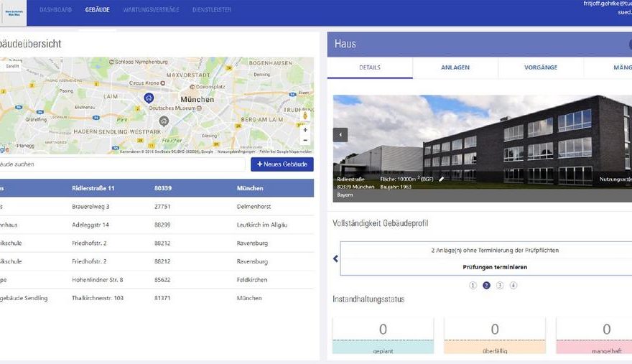The height and width of the screenshot is (364, 632).
Task: Switch to the Vorgänge tab
Action: click(541, 67)
